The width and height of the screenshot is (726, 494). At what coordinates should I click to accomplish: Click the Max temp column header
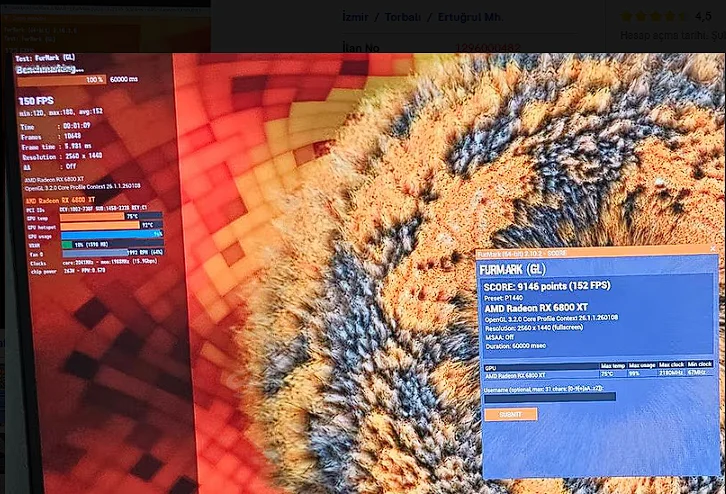tap(613, 366)
